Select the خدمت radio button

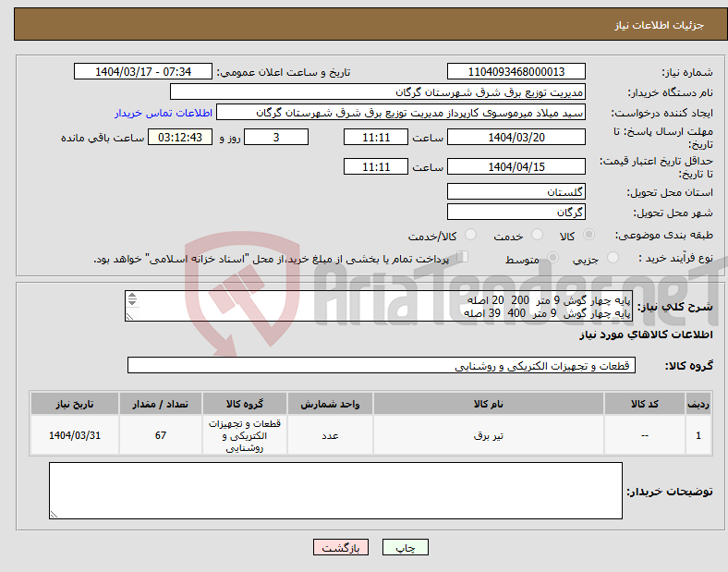pyautogui.click(x=537, y=235)
